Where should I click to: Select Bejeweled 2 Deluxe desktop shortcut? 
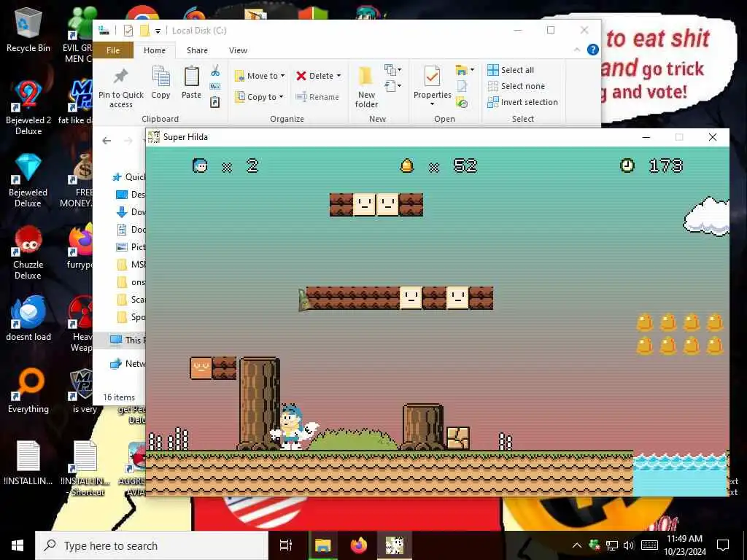(28, 108)
